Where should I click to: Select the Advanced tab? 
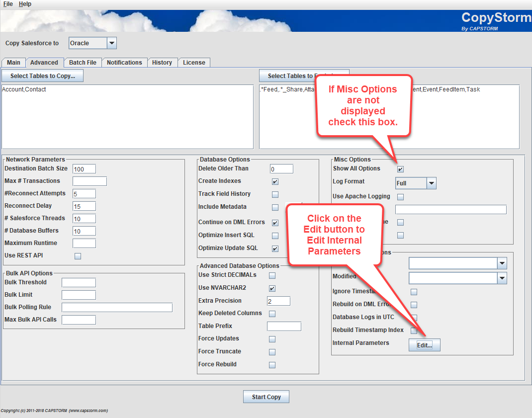[44, 63]
